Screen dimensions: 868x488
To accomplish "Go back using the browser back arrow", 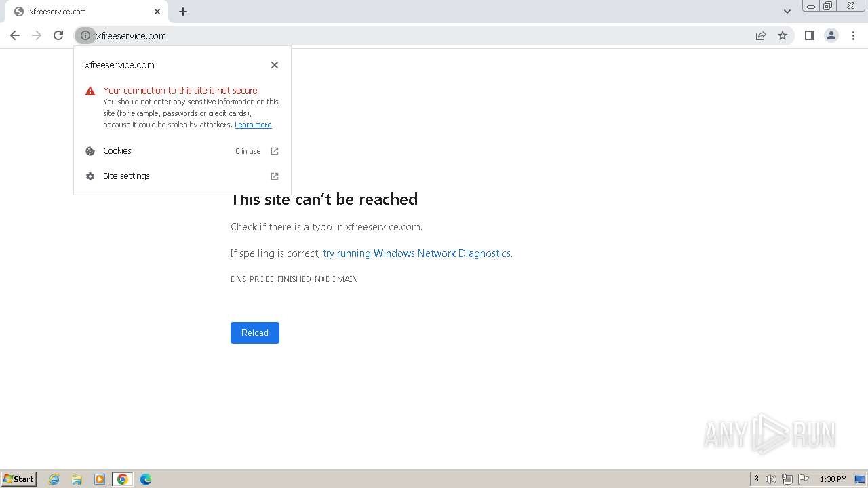I will point(15,35).
